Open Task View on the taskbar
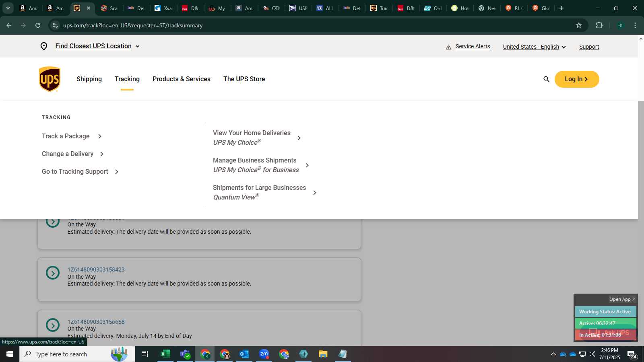 click(145, 354)
